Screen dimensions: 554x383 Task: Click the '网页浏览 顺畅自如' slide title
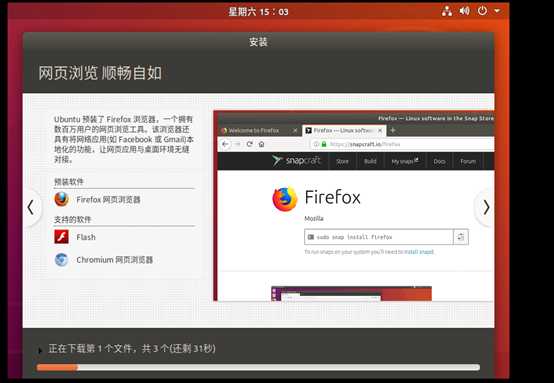click(100, 73)
